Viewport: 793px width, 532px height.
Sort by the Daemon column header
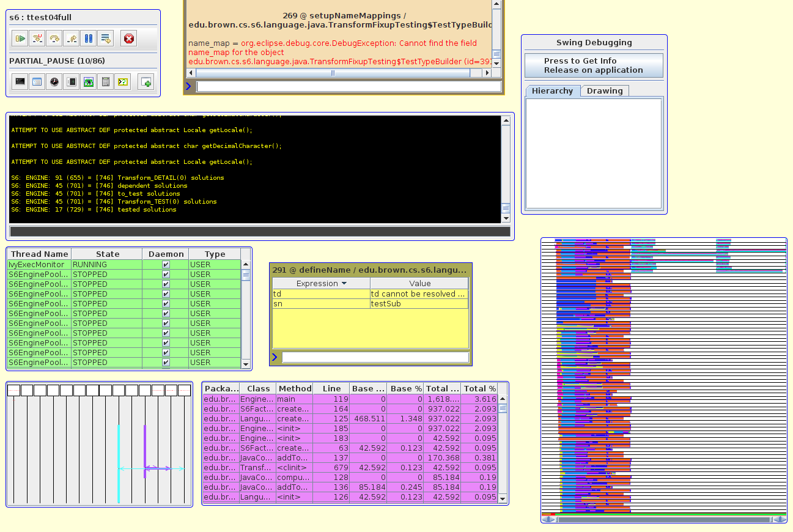point(166,254)
